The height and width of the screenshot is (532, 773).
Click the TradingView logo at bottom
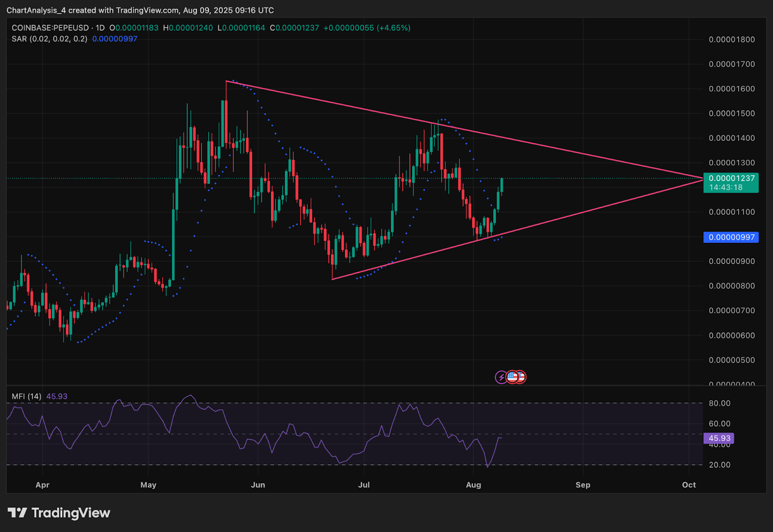tap(59, 513)
